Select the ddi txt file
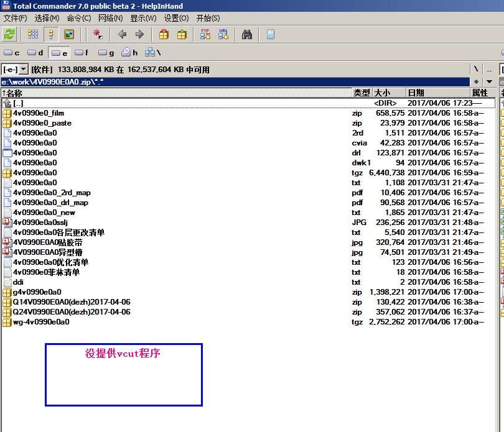This screenshot has height=432, width=504. [x=248, y=282]
